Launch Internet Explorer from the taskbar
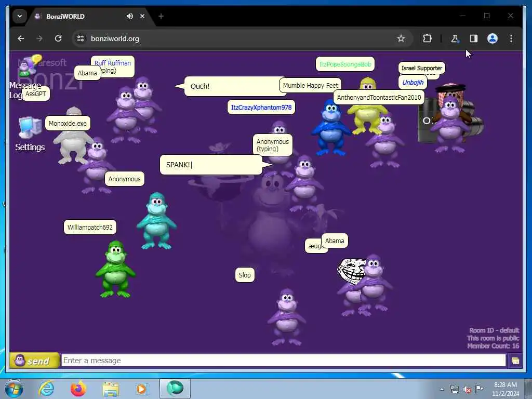The height and width of the screenshot is (399, 532). pos(46,389)
